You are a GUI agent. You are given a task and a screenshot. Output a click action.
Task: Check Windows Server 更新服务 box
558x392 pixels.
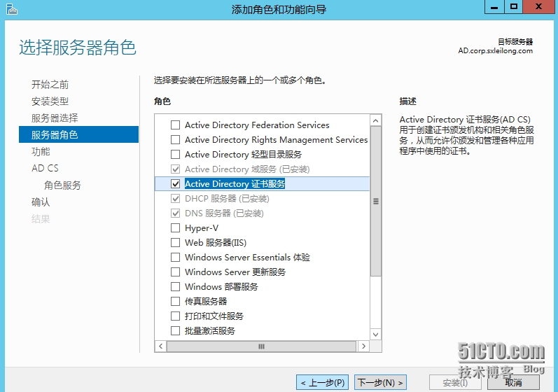[x=176, y=272]
